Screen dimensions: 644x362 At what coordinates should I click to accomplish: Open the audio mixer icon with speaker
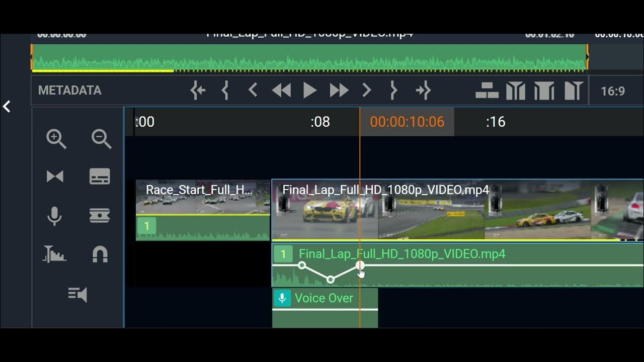[77, 294]
